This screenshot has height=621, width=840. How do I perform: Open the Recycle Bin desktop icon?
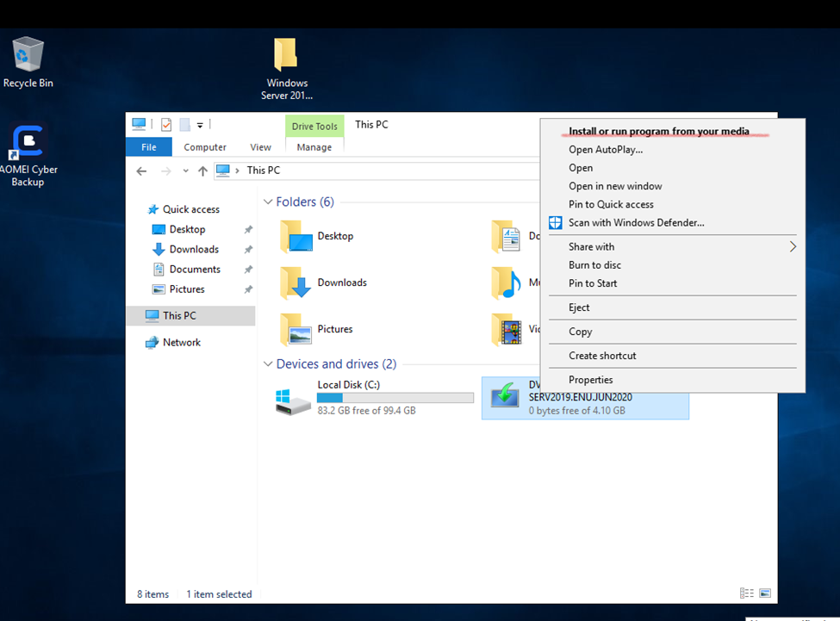click(28, 56)
